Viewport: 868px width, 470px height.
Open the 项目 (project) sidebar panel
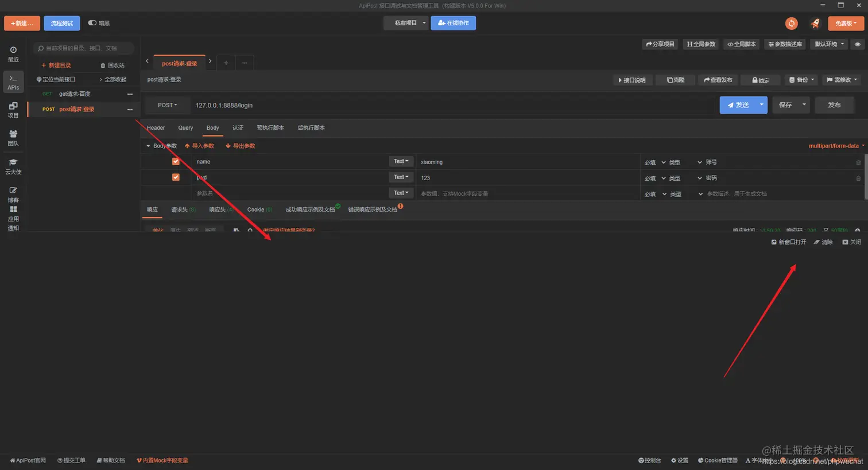13,110
